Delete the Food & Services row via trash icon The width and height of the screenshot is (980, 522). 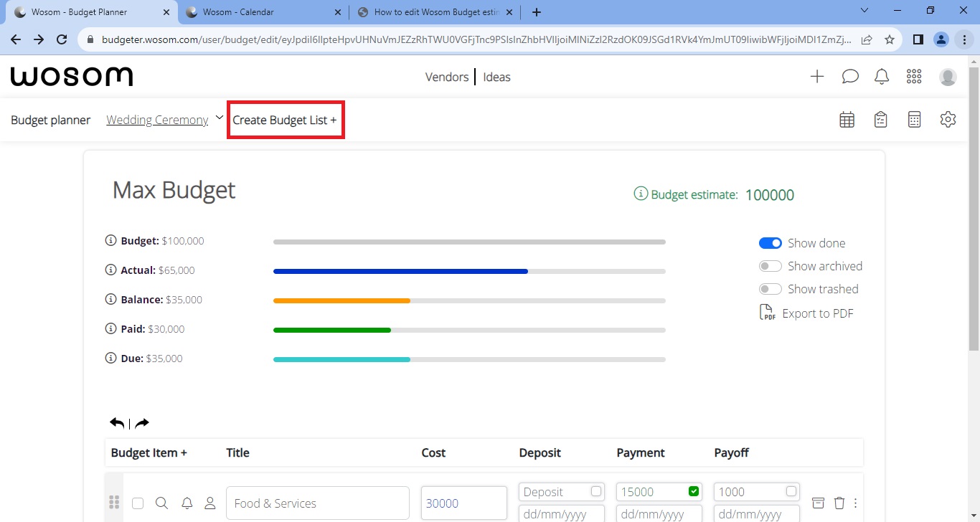(x=839, y=503)
